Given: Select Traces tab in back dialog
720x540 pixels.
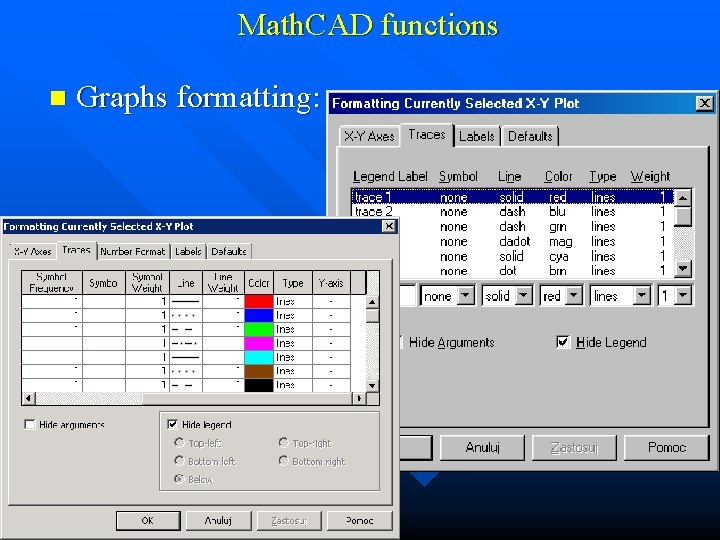Looking at the screenshot, I should [427, 135].
